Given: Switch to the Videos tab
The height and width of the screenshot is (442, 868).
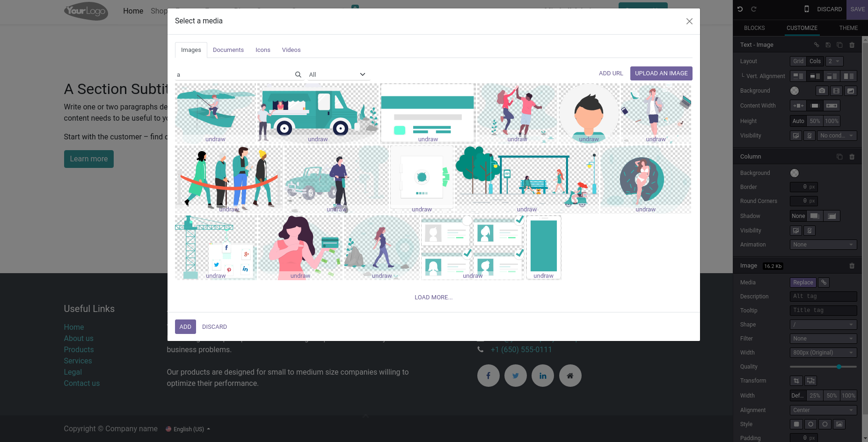Looking at the screenshot, I should 291,50.
